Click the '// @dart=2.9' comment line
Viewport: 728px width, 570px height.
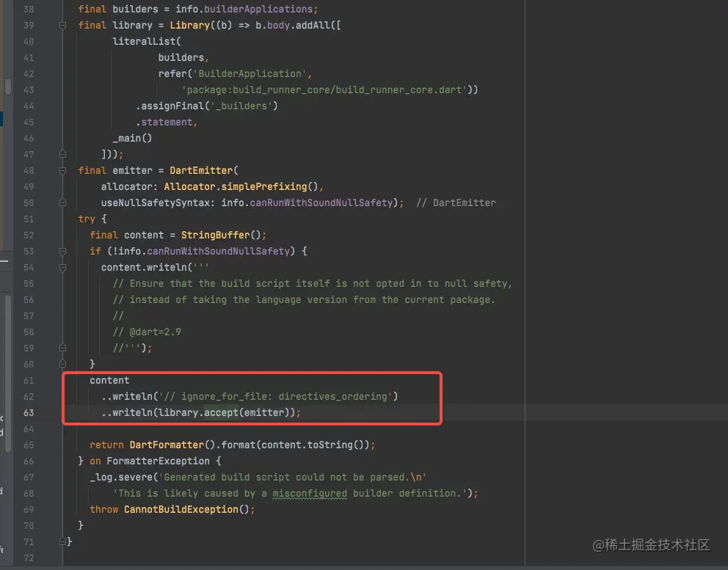pos(147,332)
